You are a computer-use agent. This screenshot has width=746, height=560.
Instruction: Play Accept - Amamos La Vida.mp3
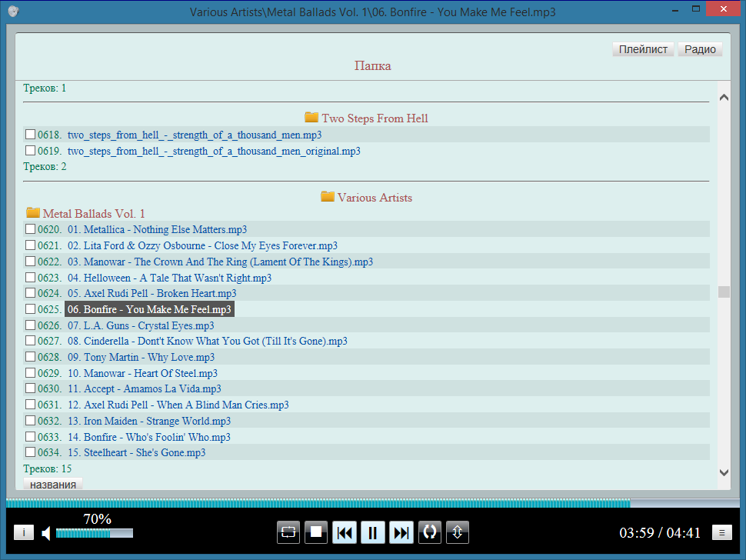144,388
